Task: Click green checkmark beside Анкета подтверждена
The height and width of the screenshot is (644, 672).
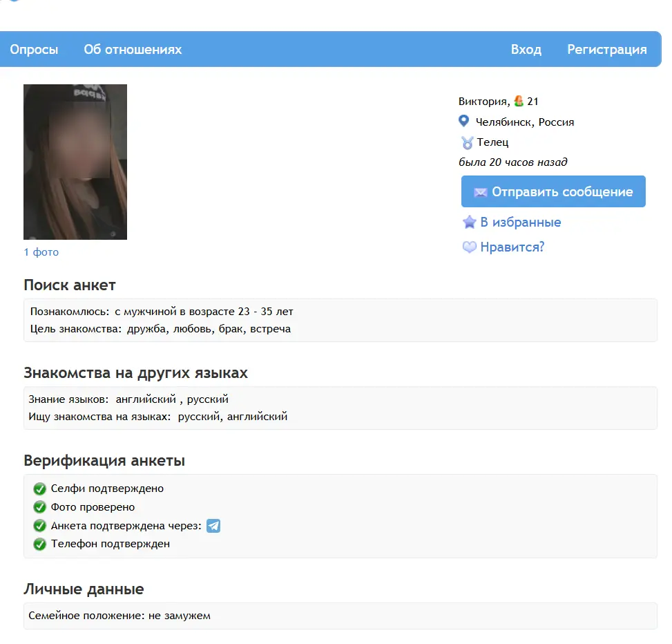Action: 39,526
